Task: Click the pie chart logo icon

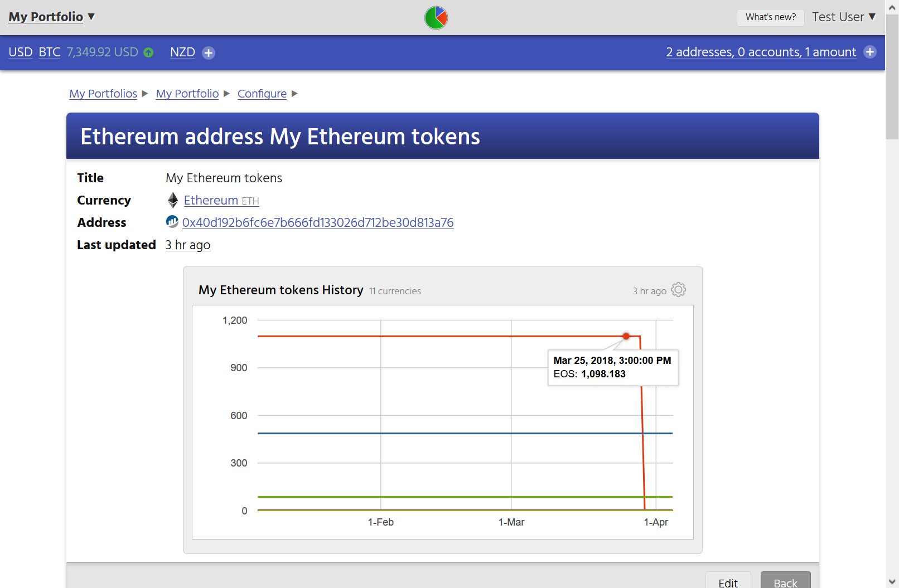Action: [x=436, y=18]
